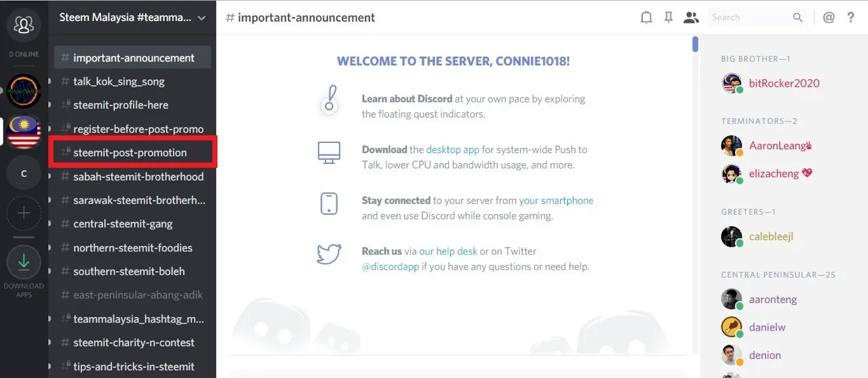Open the important-announcement channel

click(x=133, y=58)
